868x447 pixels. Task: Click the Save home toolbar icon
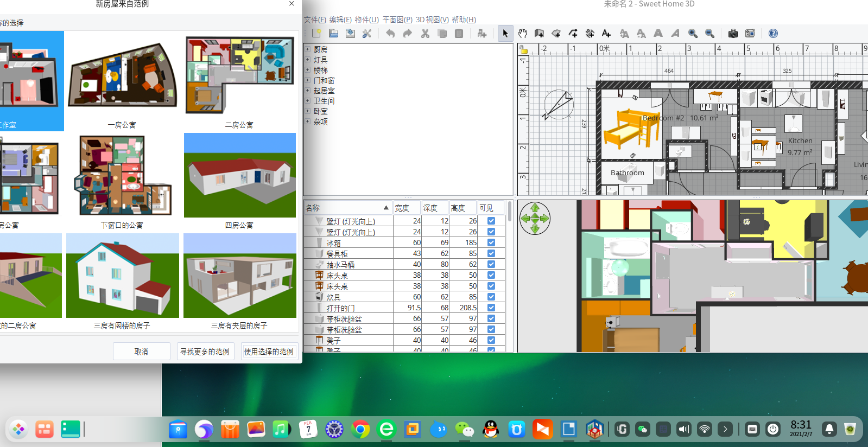(x=350, y=34)
